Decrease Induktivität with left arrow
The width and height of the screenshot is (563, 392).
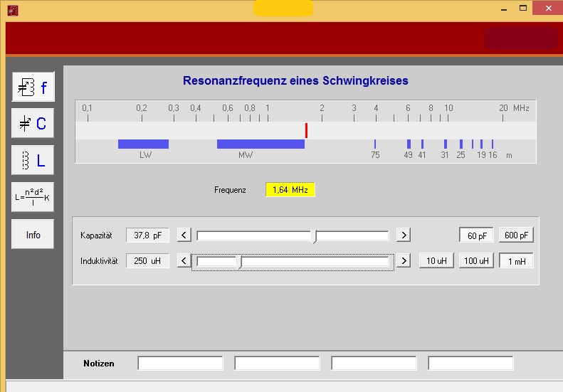click(184, 261)
